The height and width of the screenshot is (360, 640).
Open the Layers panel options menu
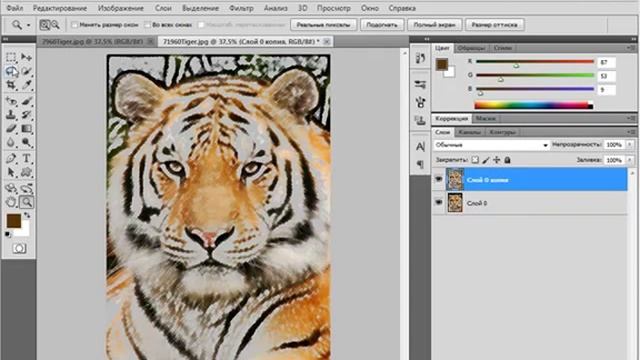(630, 132)
